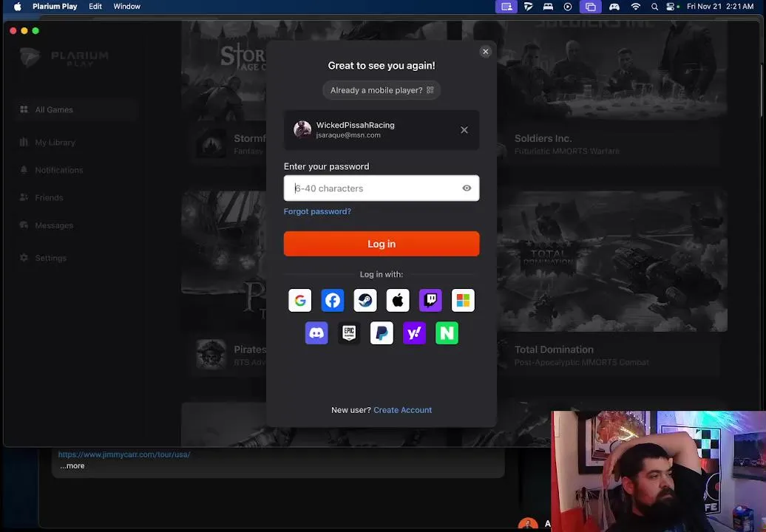Log in with Apple icon

pyautogui.click(x=398, y=300)
